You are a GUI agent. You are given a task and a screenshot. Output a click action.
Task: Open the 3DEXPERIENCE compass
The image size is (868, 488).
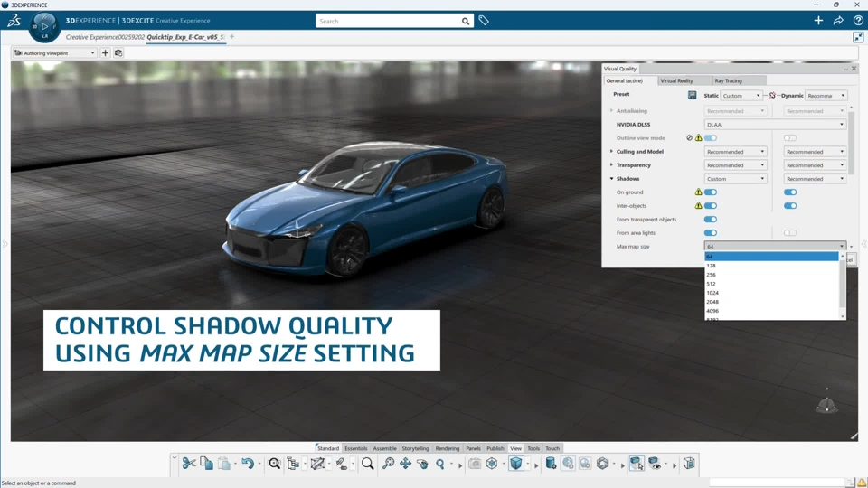point(44,26)
